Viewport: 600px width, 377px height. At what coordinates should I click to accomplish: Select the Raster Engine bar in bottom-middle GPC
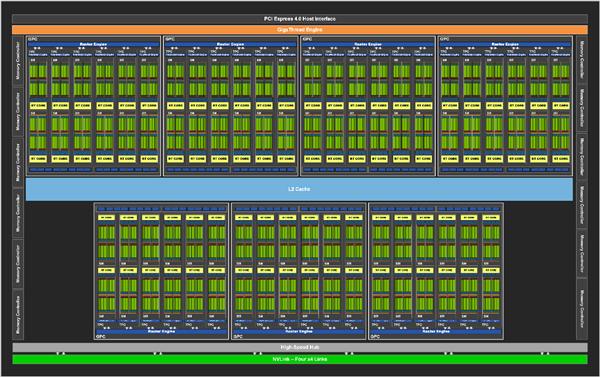[299, 331]
